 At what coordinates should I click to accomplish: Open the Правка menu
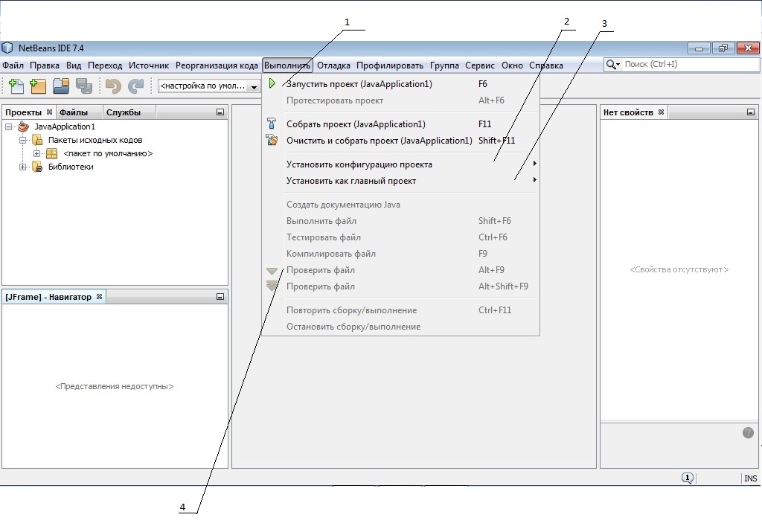pos(45,65)
